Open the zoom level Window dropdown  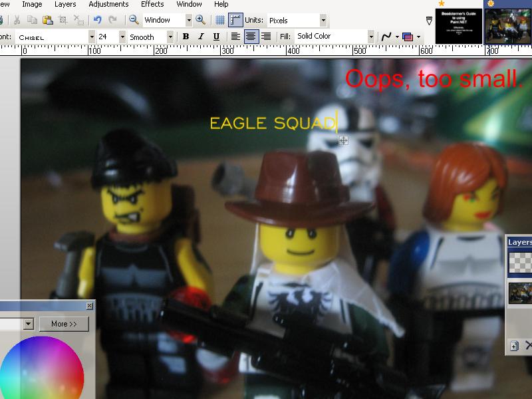189,21
